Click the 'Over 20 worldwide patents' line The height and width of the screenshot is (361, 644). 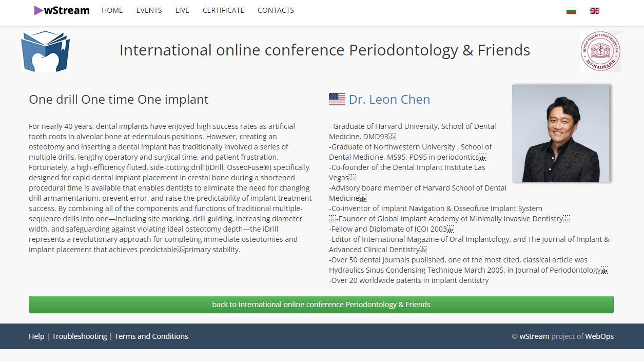click(409, 280)
